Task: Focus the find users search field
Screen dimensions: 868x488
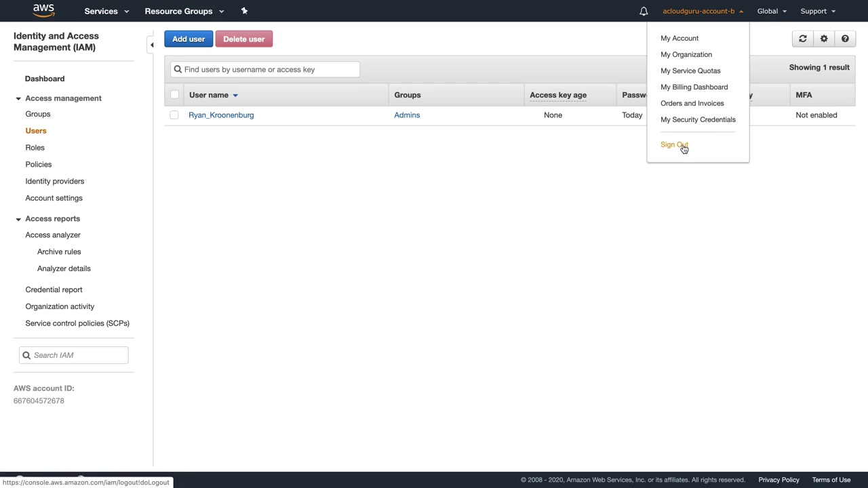Action: click(x=265, y=69)
